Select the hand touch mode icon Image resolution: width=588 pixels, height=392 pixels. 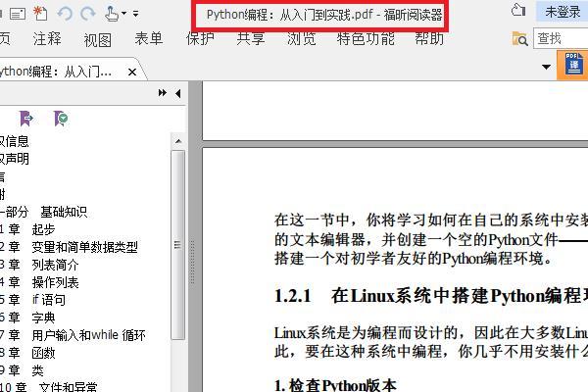pos(112,14)
